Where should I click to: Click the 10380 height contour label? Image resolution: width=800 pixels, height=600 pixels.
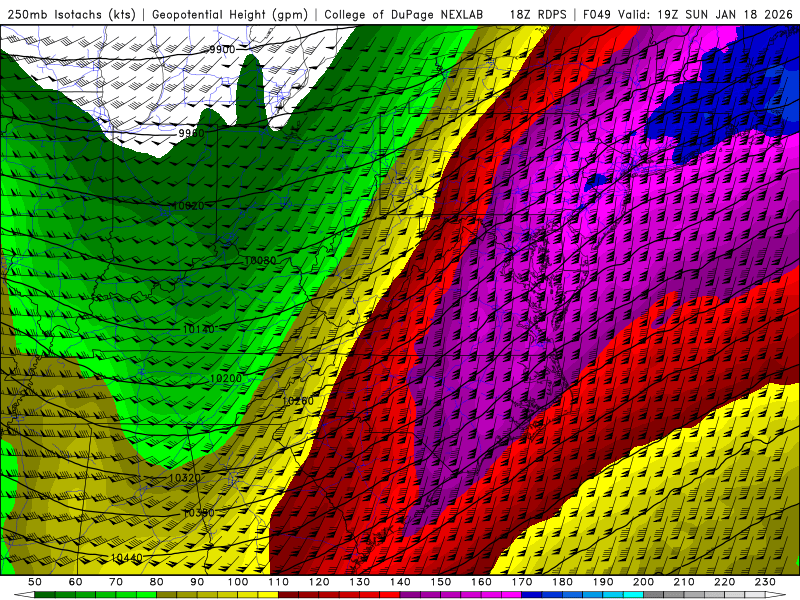[x=198, y=513]
